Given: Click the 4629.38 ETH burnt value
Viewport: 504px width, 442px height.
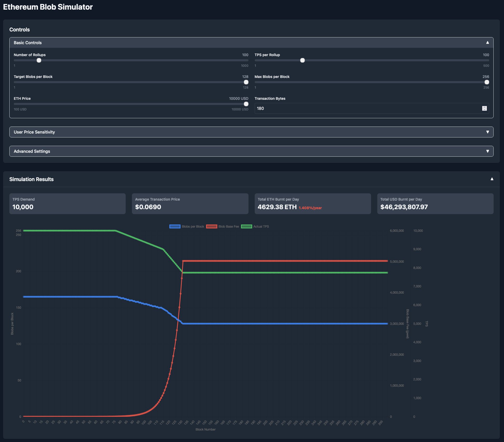Looking at the screenshot, I should coord(277,207).
